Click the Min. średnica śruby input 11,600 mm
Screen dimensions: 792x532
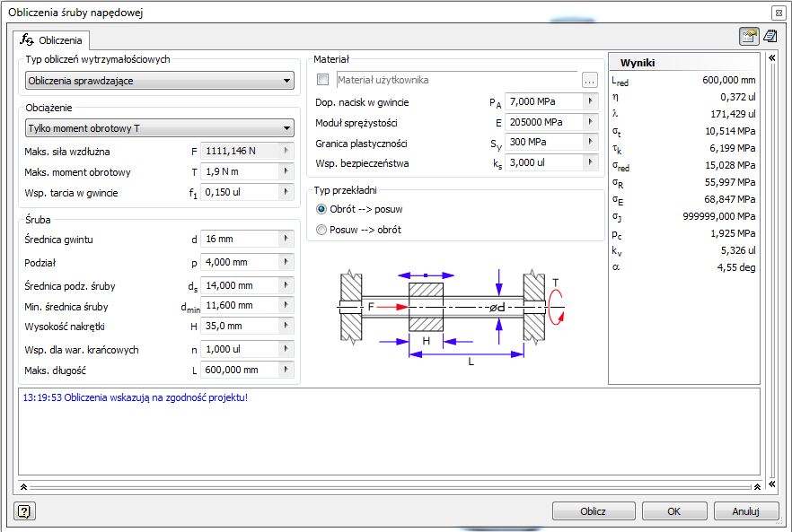pyautogui.click(x=240, y=305)
